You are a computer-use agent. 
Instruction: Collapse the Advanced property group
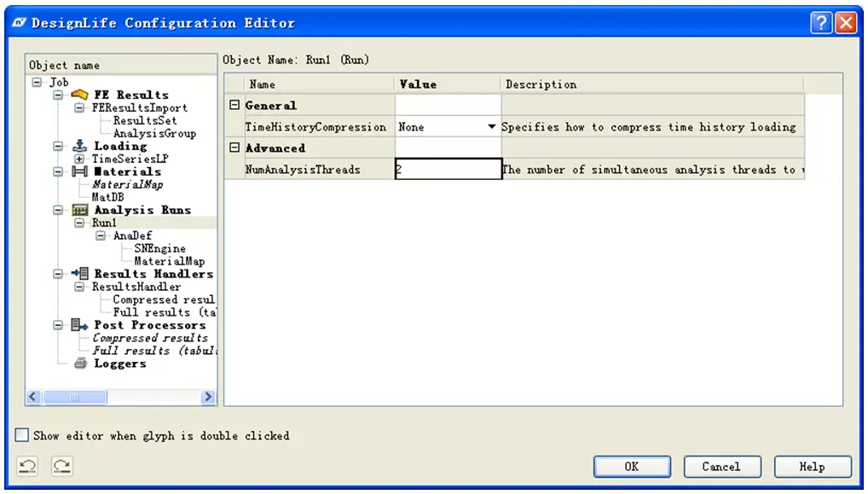[234, 148]
